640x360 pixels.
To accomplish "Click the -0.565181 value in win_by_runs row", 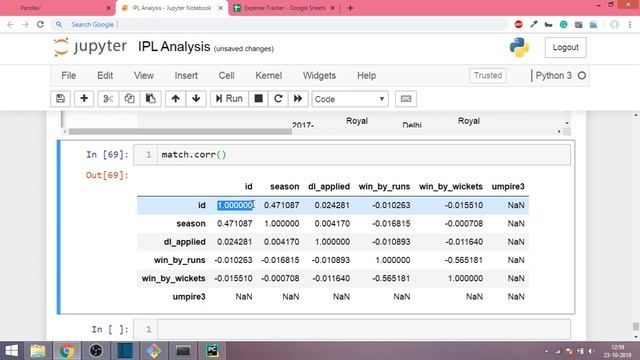I will point(464,260).
